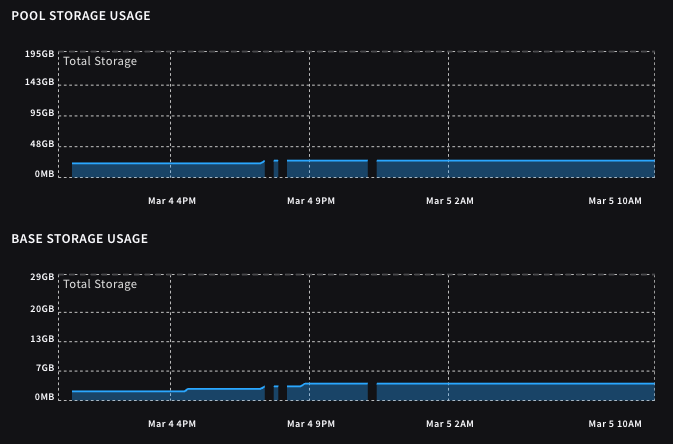The image size is (673, 444).
Task: Click the 143GB y-axis label
Action: point(40,84)
